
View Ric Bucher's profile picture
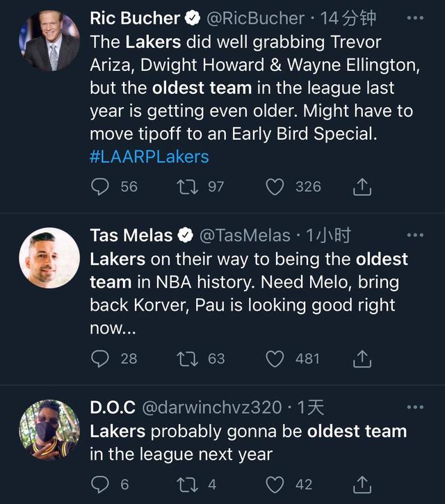tap(49, 42)
